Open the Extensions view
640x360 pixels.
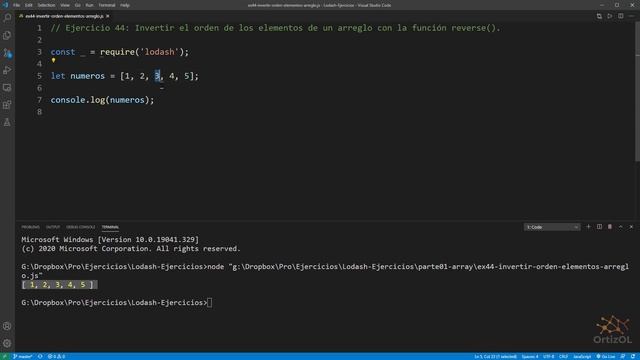(7, 105)
